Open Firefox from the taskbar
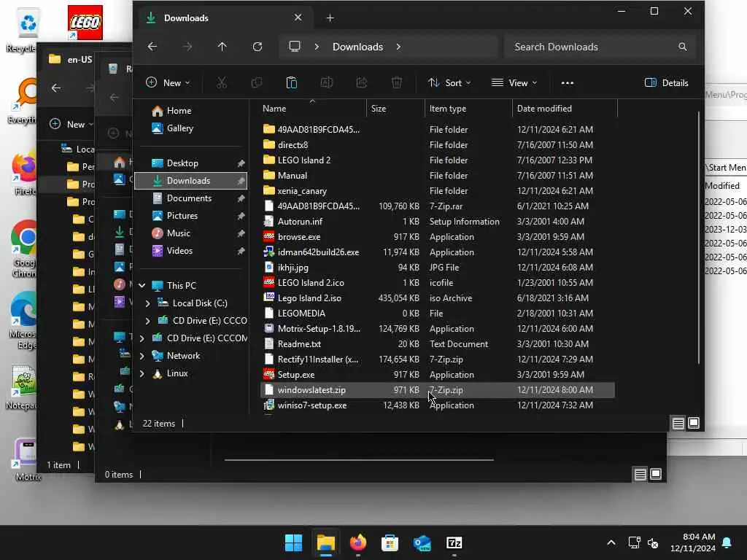 [357, 542]
